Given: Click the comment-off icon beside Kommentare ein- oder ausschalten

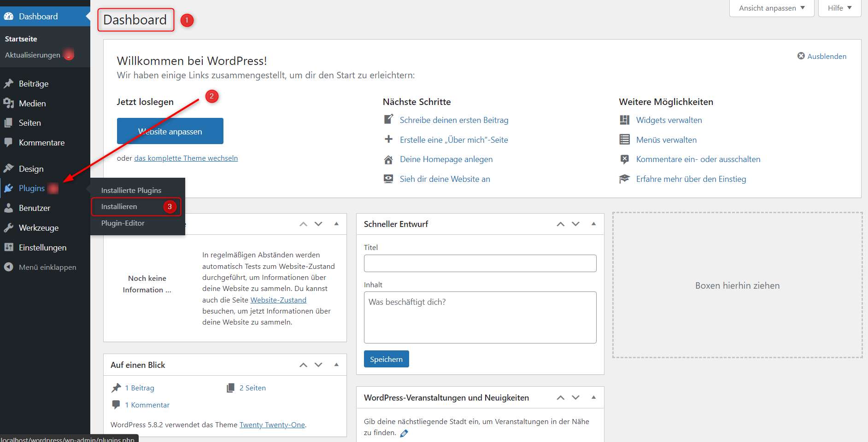Looking at the screenshot, I should coord(625,159).
